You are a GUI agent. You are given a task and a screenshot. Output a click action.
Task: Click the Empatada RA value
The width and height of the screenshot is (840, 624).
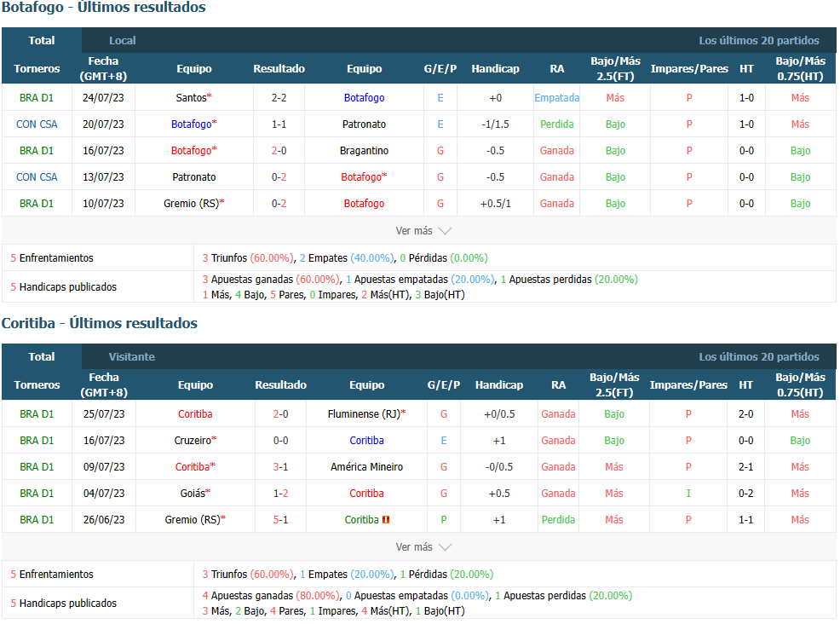556,98
